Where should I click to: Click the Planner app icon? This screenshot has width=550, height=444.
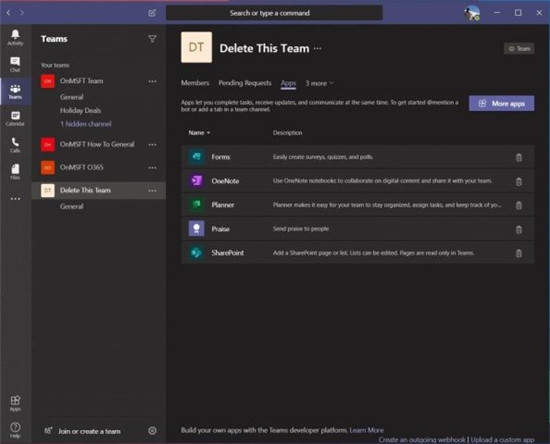[196, 204]
